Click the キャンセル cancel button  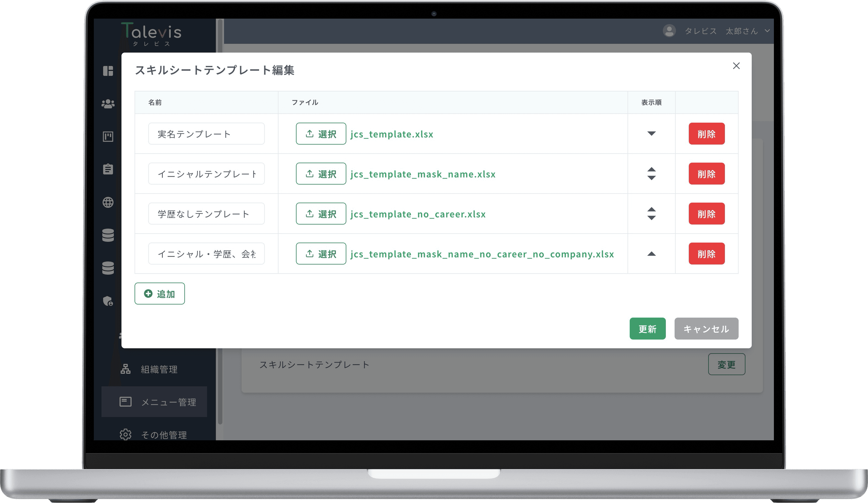pyautogui.click(x=706, y=329)
